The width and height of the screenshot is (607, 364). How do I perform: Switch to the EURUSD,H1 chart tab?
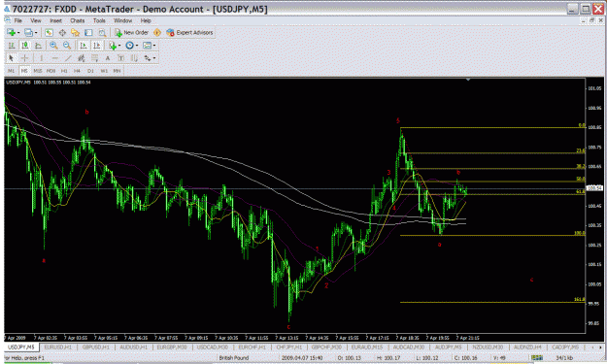tap(58, 347)
